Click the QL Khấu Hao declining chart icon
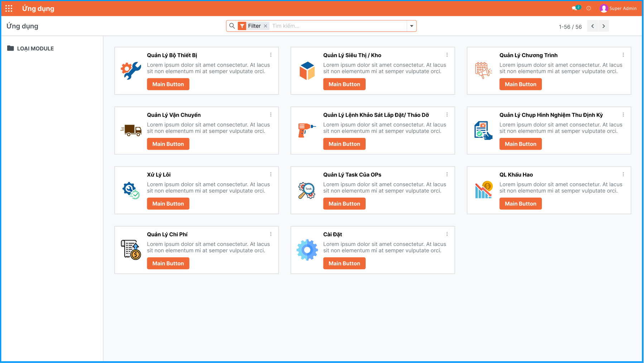This screenshot has width=644, height=363. pos(483,189)
